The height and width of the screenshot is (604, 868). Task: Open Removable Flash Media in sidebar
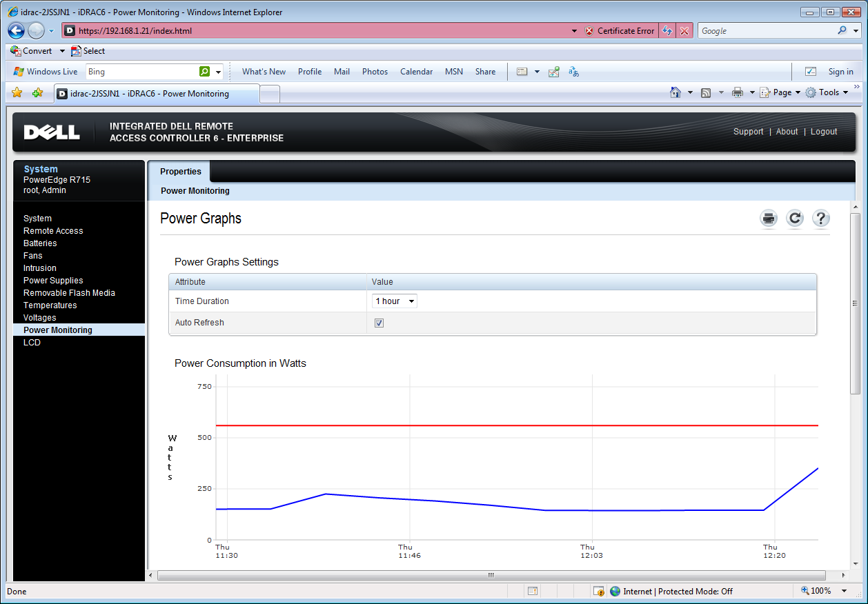[69, 293]
